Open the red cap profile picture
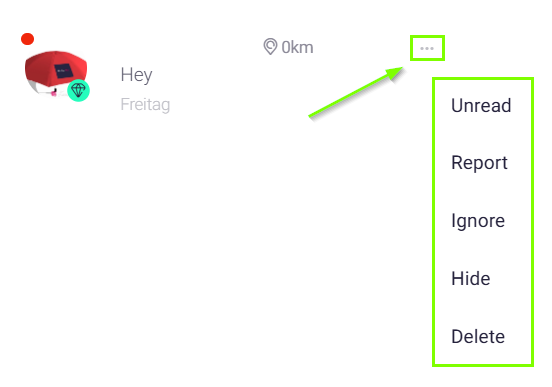The image size is (552, 387). coord(56,73)
